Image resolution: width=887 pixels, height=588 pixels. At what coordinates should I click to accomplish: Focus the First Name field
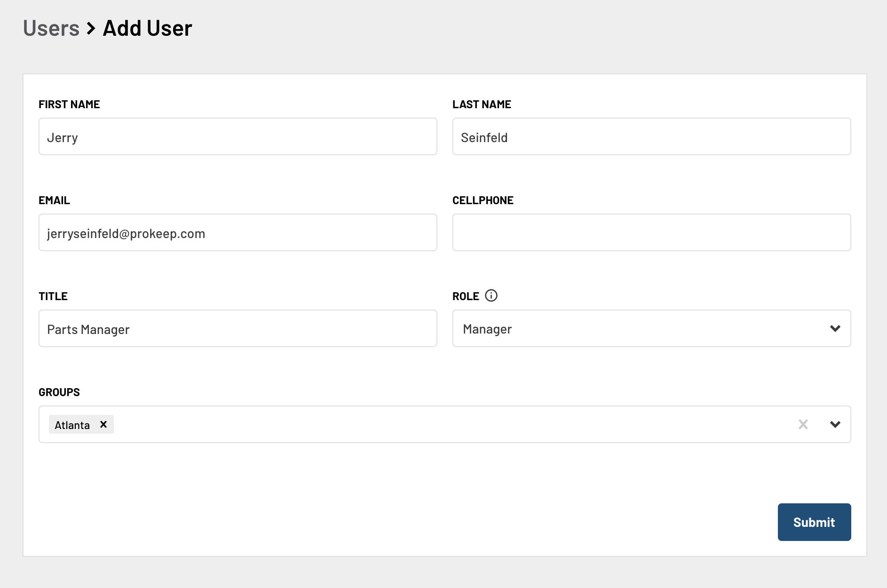[x=238, y=136]
